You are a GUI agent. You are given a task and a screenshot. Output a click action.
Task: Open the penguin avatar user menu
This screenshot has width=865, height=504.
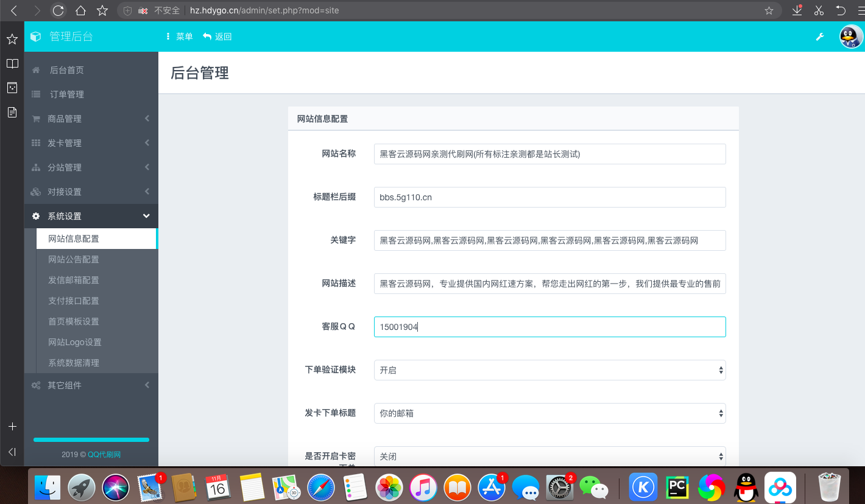click(x=851, y=37)
